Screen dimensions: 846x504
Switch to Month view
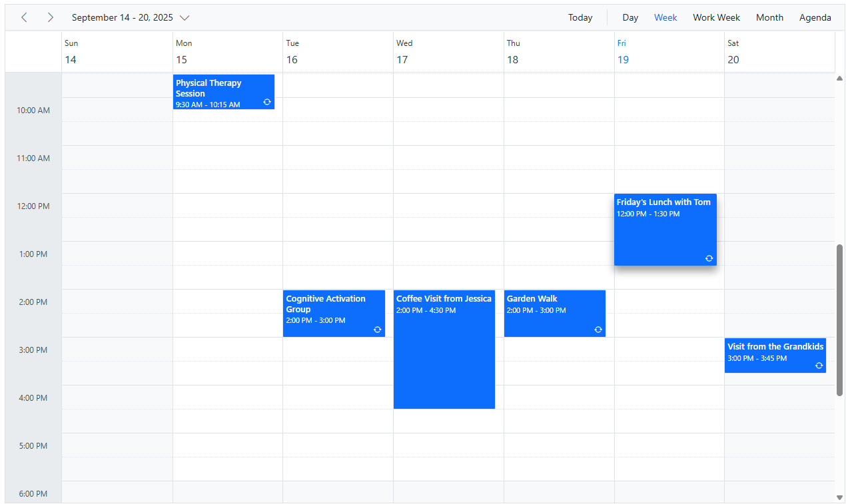pyautogui.click(x=769, y=17)
